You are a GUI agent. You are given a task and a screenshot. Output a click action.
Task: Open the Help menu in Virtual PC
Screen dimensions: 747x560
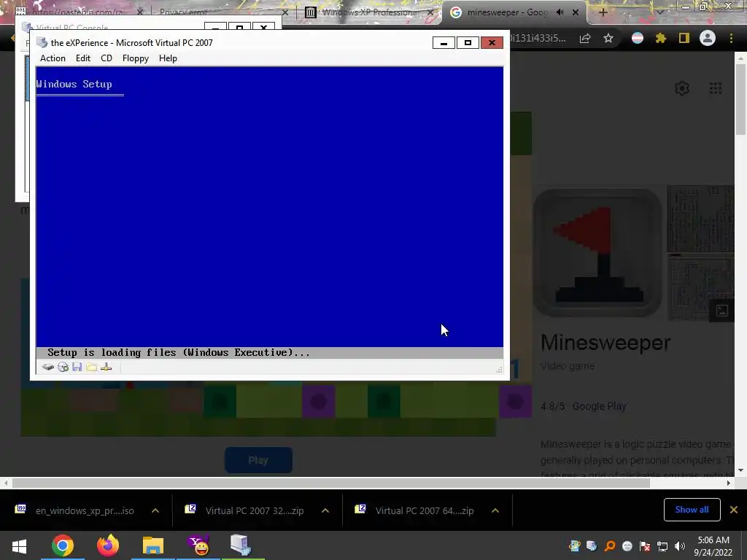[168, 58]
